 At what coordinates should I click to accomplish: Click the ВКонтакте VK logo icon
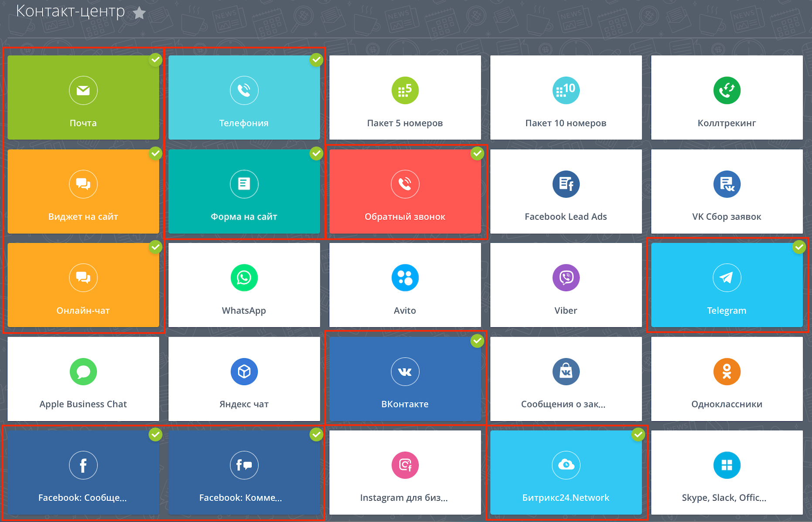click(x=405, y=371)
